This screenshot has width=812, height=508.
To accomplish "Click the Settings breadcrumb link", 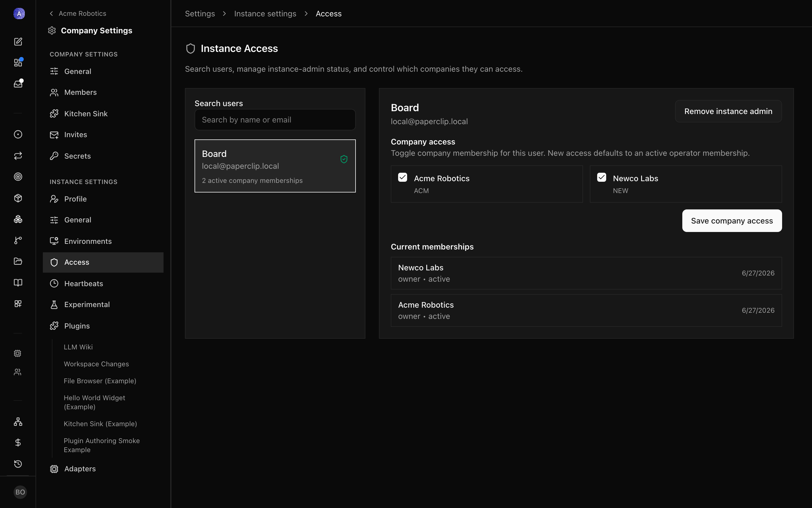I will (200, 14).
